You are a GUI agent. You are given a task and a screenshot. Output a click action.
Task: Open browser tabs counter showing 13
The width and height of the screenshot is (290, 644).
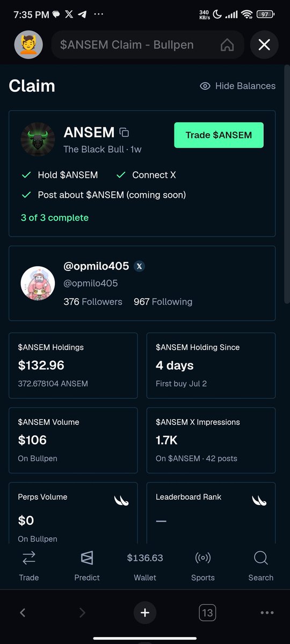(207, 612)
